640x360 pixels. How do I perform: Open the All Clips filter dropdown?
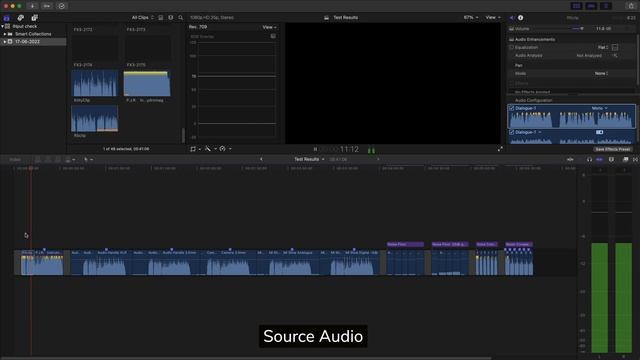coord(142,18)
